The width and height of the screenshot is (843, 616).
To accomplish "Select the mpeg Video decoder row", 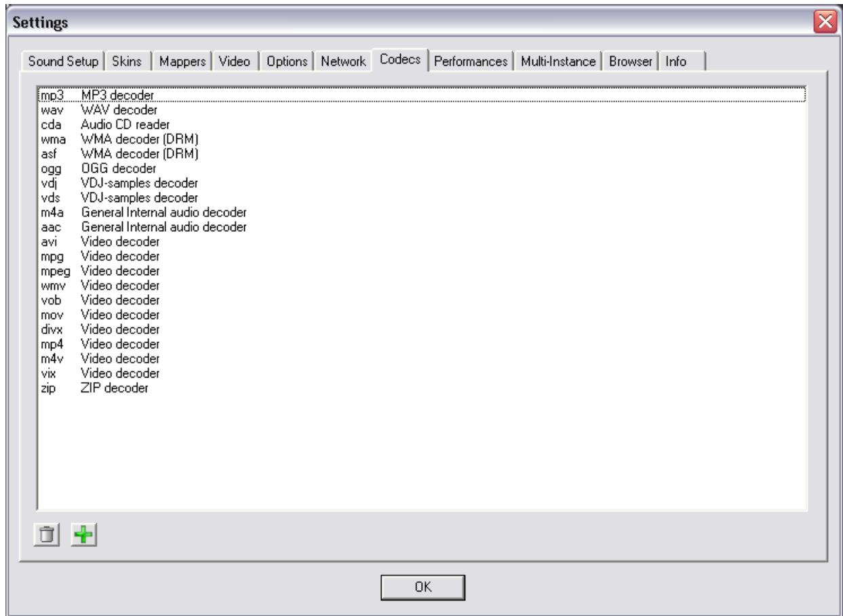I will tap(422, 271).
